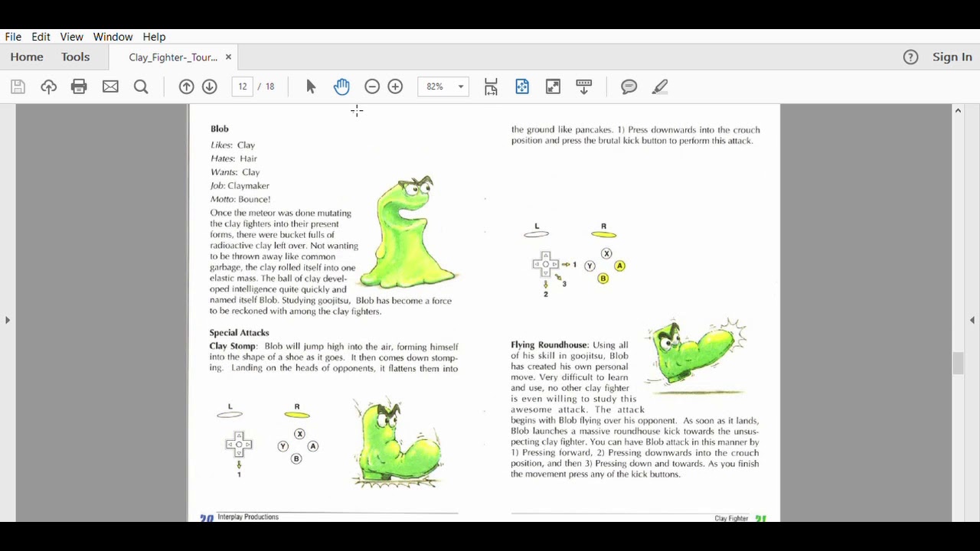The height and width of the screenshot is (551, 980).
Task: Go to next page arrow
Action: (x=210, y=86)
